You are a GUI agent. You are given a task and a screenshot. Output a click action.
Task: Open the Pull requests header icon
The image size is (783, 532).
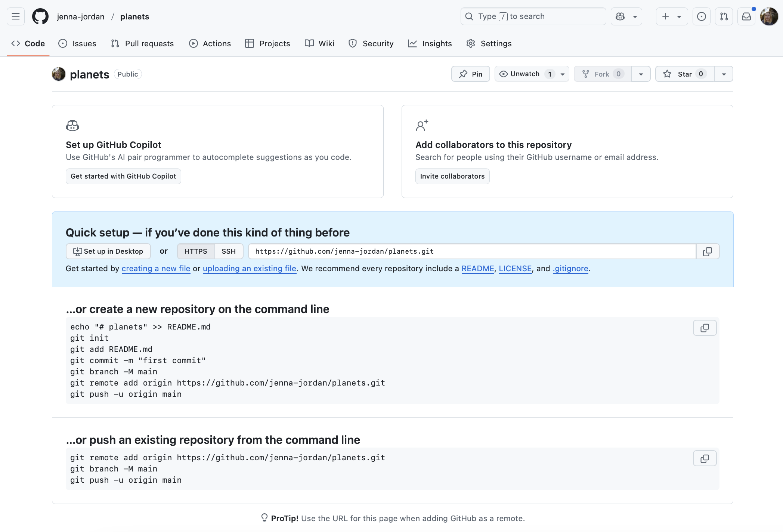point(724,16)
